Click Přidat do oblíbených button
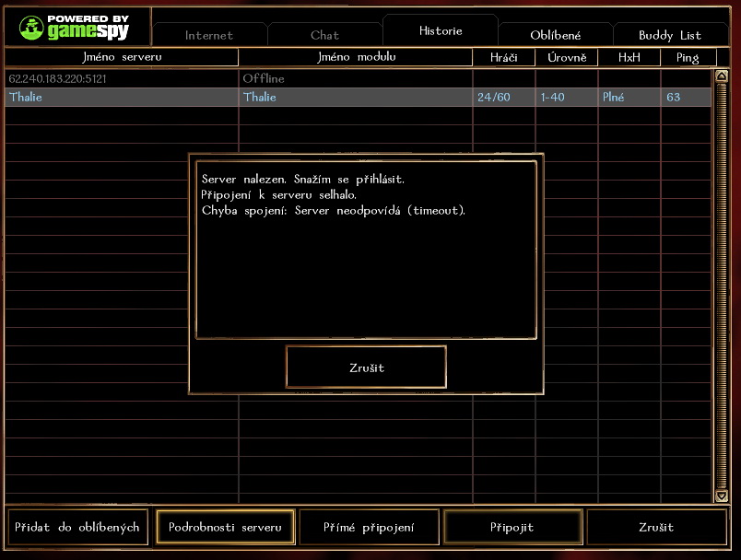The image size is (741, 560). [77, 528]
